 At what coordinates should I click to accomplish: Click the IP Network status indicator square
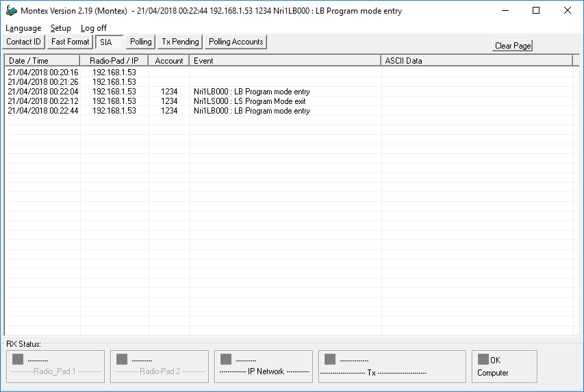tap(226, 359)
